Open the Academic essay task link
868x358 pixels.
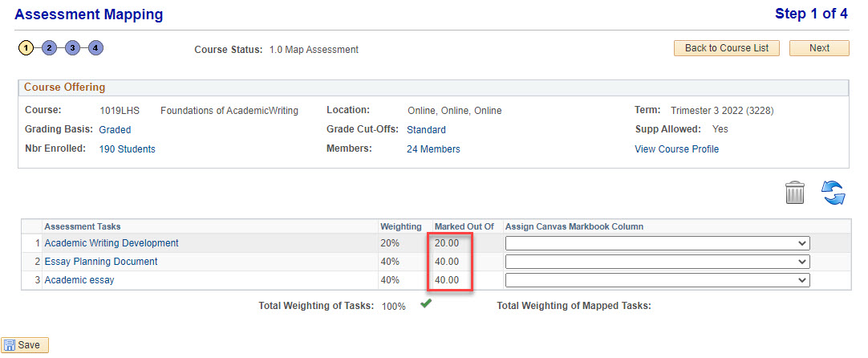(x=79, y=280)
